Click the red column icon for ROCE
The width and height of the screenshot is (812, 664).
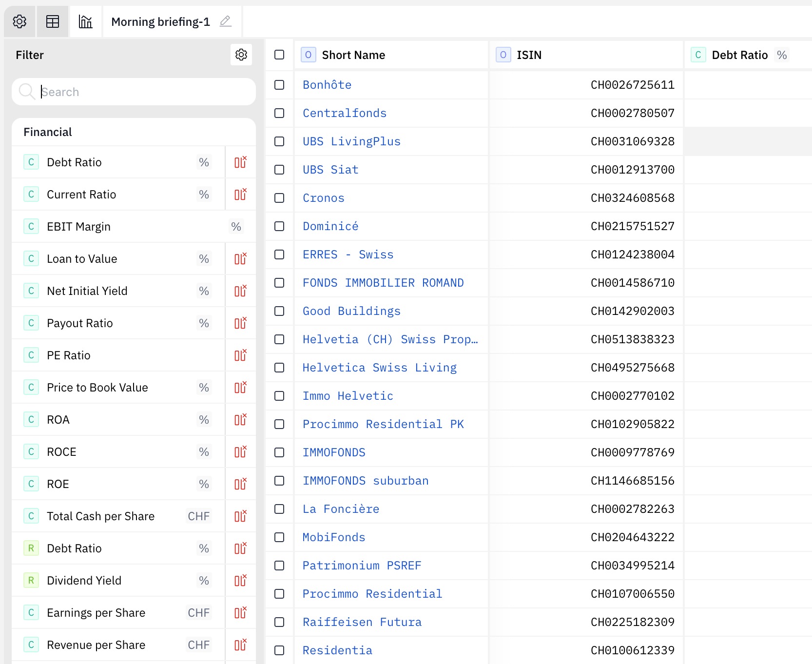coord(240,452)
